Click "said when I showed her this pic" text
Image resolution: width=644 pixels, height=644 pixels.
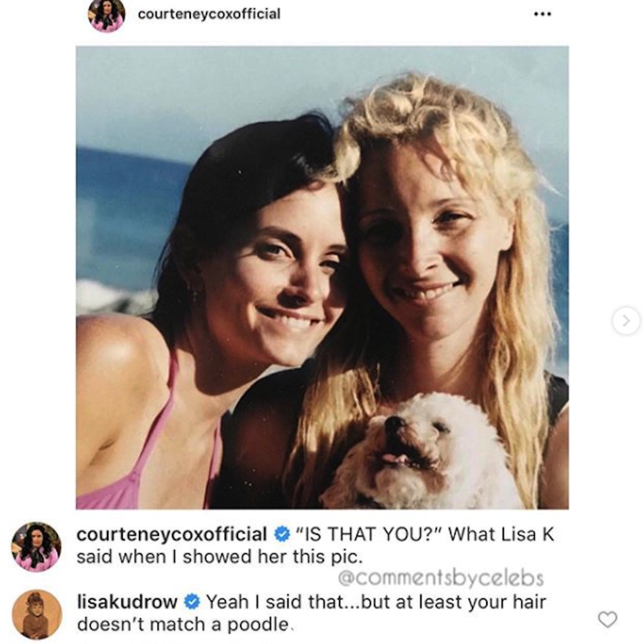point(219,557)
